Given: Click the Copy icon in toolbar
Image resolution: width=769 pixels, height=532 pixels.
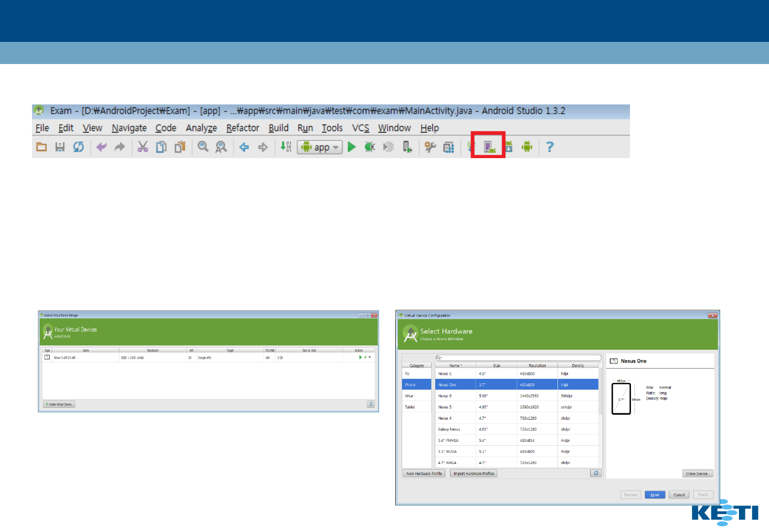Looking at the screenshot, I should [x=161, y=147].
